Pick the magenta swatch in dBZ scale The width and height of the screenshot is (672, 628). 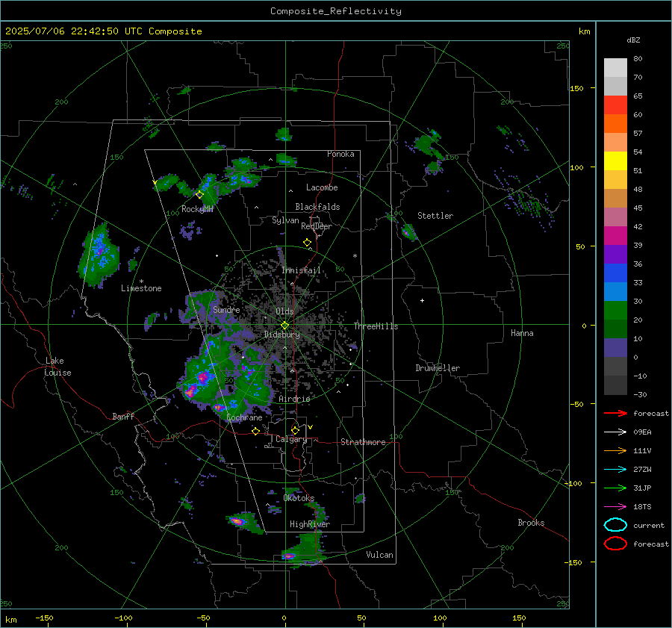click(x=615, y=235)
